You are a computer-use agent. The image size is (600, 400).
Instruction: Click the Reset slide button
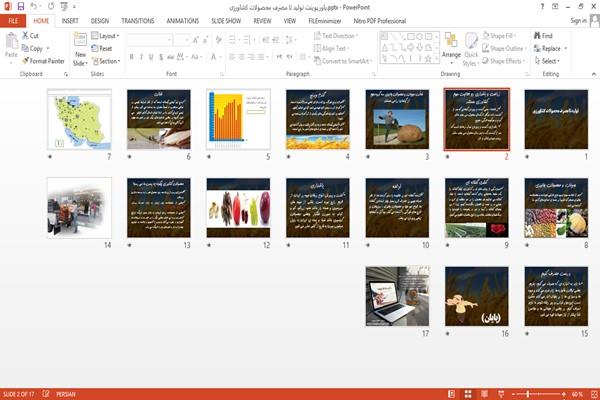(x=102, y=48)
